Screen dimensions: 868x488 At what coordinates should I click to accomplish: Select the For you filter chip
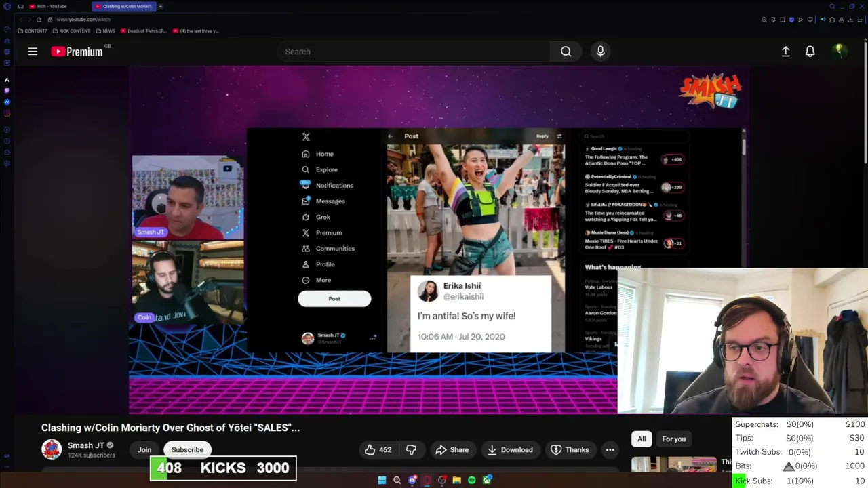point(673,439)
